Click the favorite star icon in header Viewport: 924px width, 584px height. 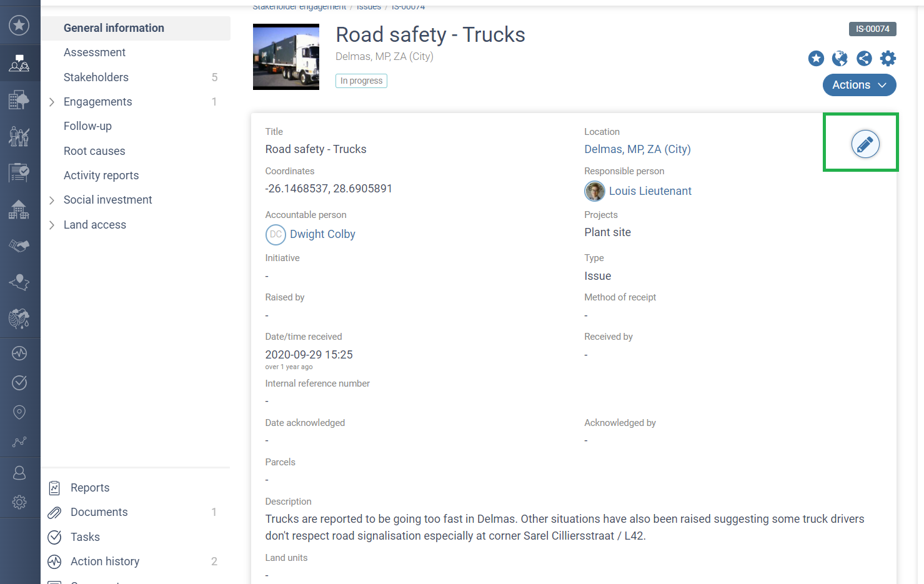pyautogui.click(x=816, y=59)
